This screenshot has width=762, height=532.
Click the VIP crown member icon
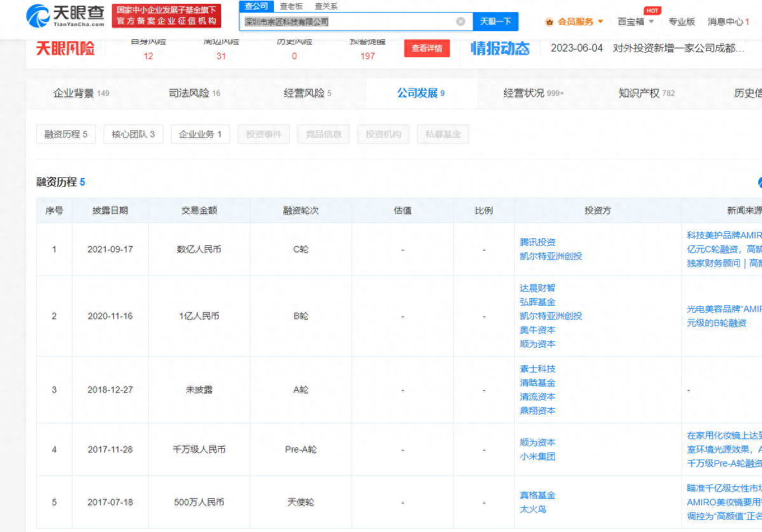(x=549, y=22)
